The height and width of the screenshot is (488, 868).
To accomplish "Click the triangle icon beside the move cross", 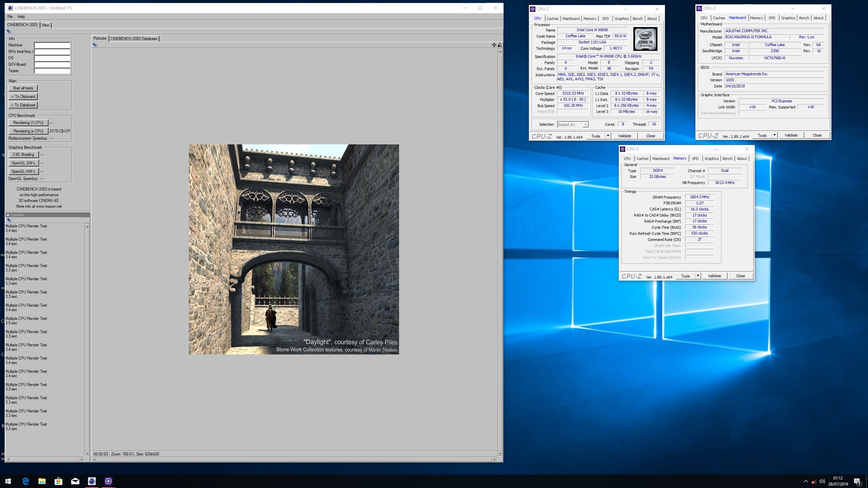I will pyautogui.click(x=500, y=45).
